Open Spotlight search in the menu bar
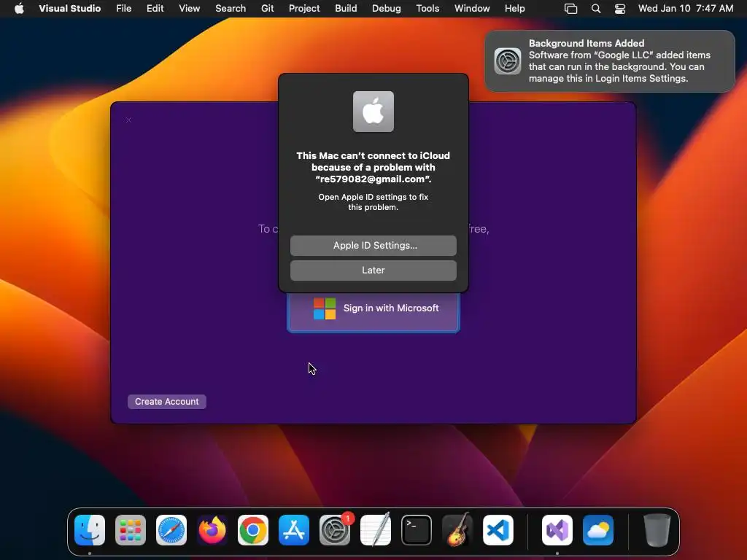 596,8
